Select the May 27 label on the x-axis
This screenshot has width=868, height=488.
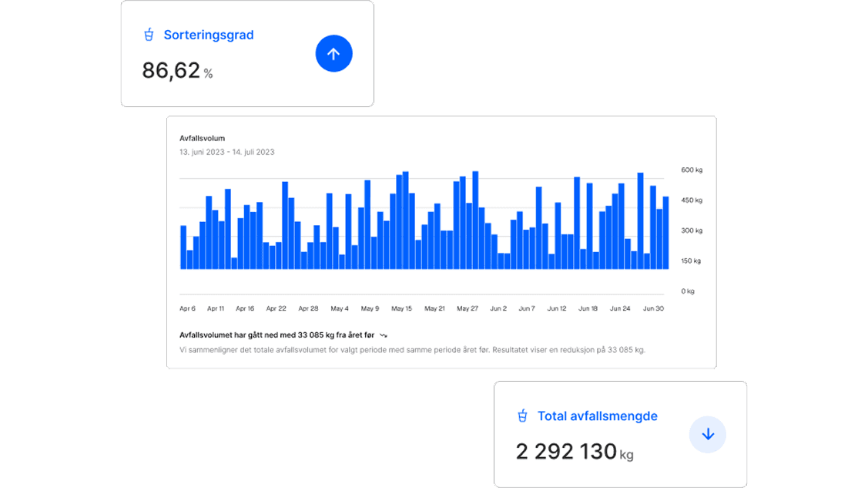coord(467,308)
